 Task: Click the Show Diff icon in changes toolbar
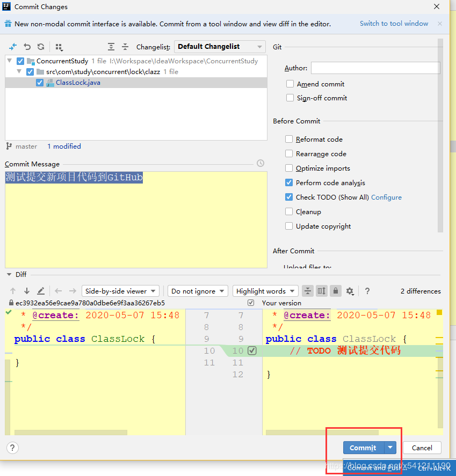tap(13, 47)
